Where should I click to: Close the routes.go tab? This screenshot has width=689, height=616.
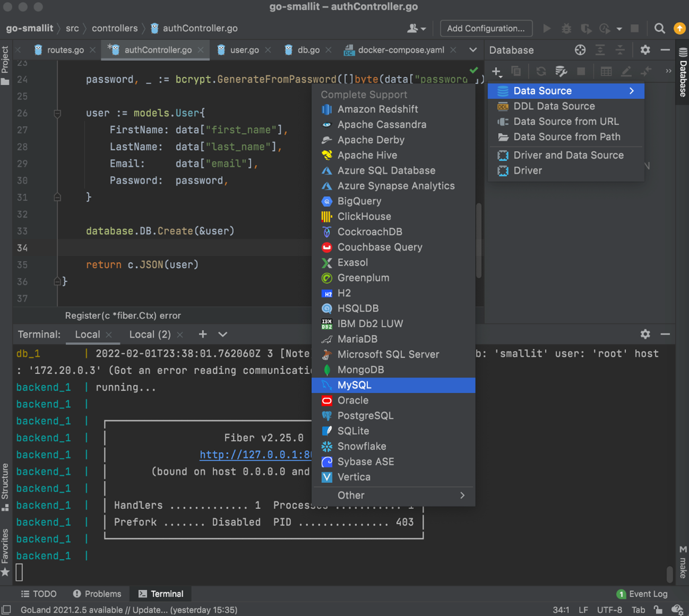point(93,50)
